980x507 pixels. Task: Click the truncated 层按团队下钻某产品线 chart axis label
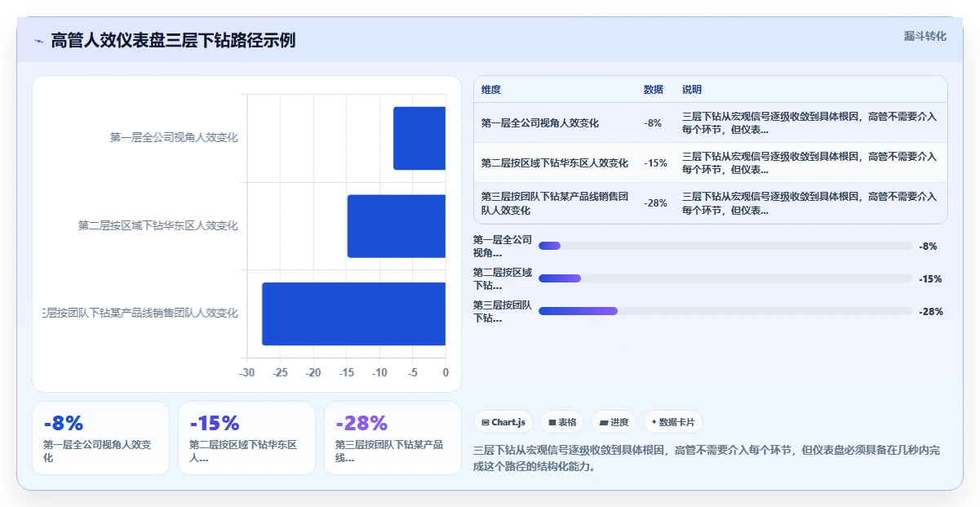point(140,314)
